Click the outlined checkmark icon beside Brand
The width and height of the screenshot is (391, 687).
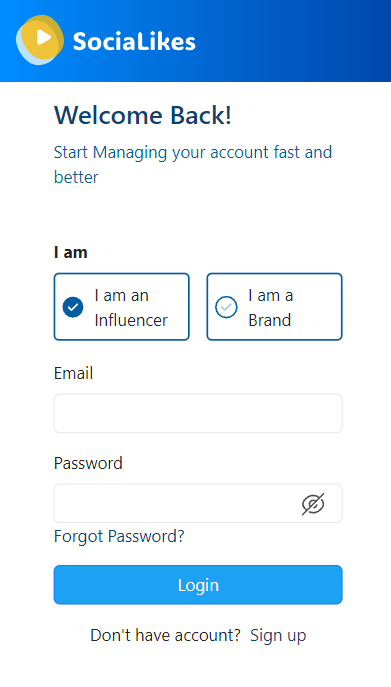(226, 307)
